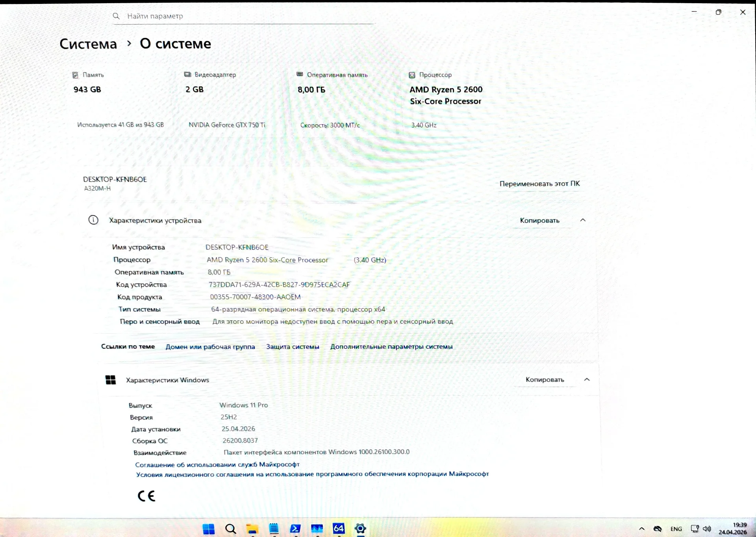Open 'Домен или рабочая группа' link

[x=210, y=347]
